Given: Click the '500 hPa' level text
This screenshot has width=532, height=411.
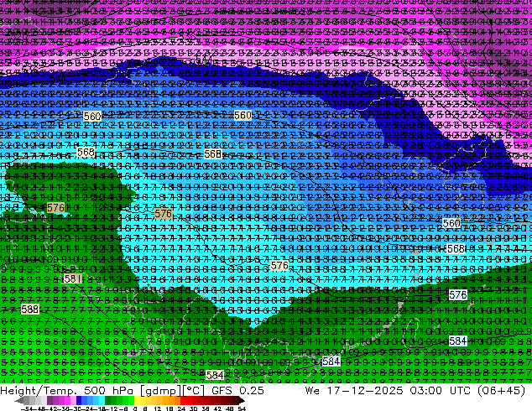Looking at the screenshot, I should [108, 391].
